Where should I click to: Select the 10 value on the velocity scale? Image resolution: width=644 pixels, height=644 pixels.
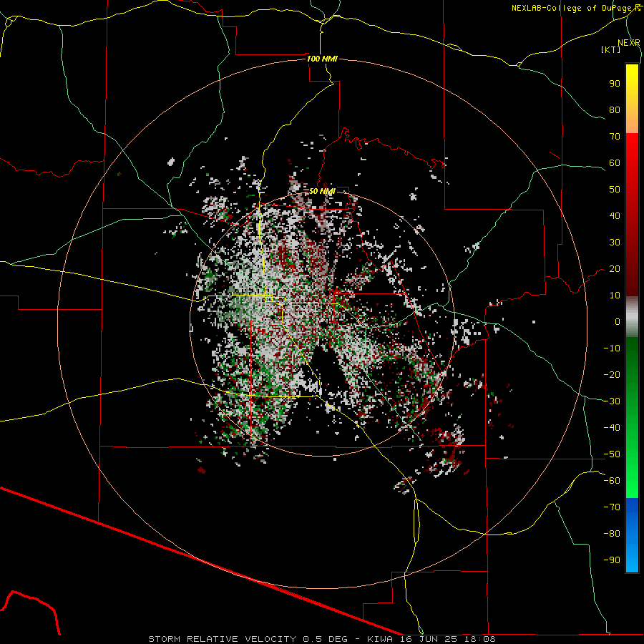coord(615,296)
